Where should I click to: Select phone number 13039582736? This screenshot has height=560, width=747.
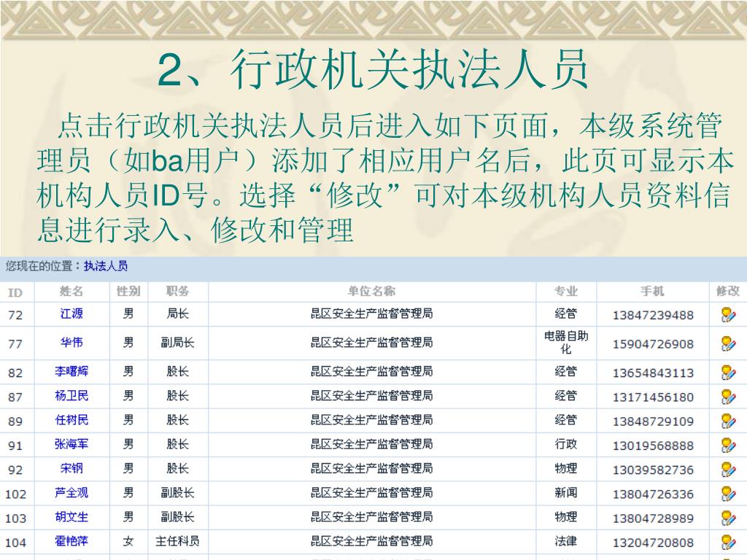[x=653, y=470]
